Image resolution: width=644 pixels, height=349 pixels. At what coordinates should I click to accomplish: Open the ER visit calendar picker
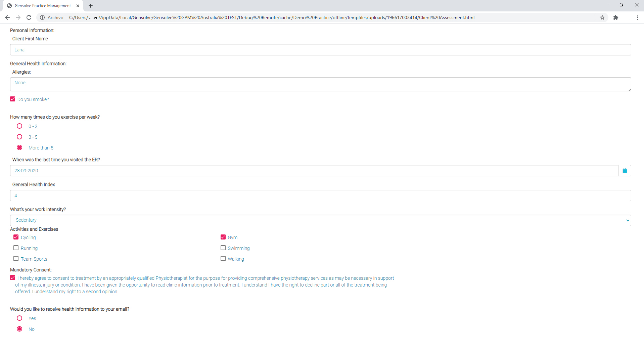click(x=625, y=171)
